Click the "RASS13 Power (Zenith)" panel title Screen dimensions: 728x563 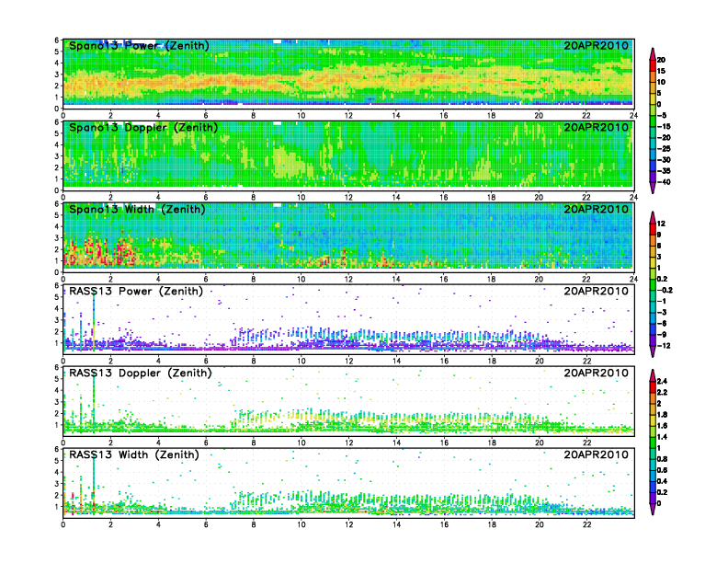136,292
